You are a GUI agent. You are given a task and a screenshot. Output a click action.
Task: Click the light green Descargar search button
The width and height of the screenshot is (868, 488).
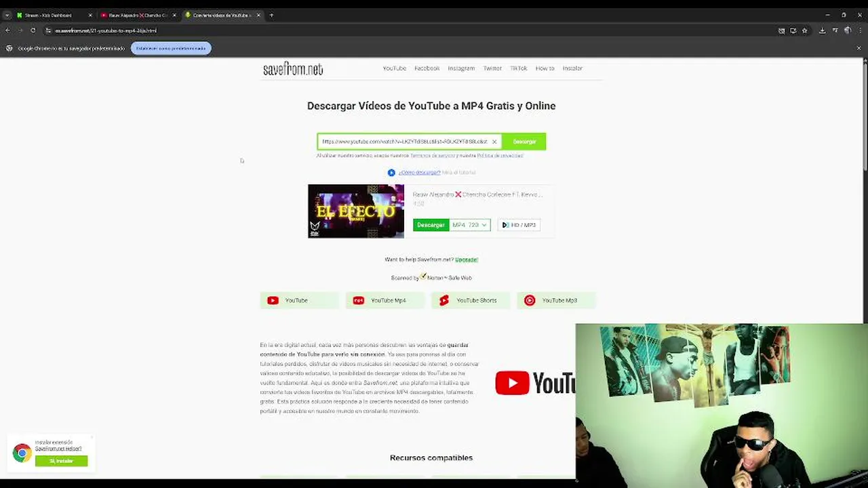524,142
